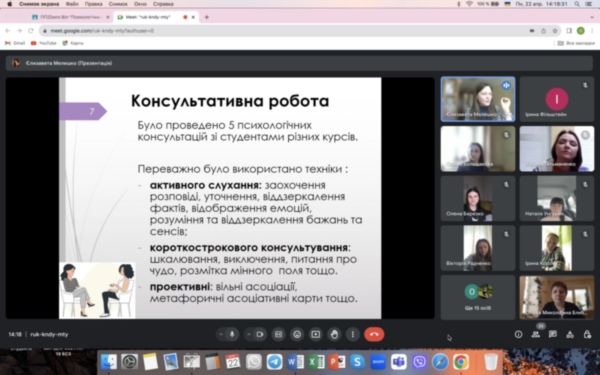
Task: Turn on captions in Meet toolbar
Action: coord(279,334)
